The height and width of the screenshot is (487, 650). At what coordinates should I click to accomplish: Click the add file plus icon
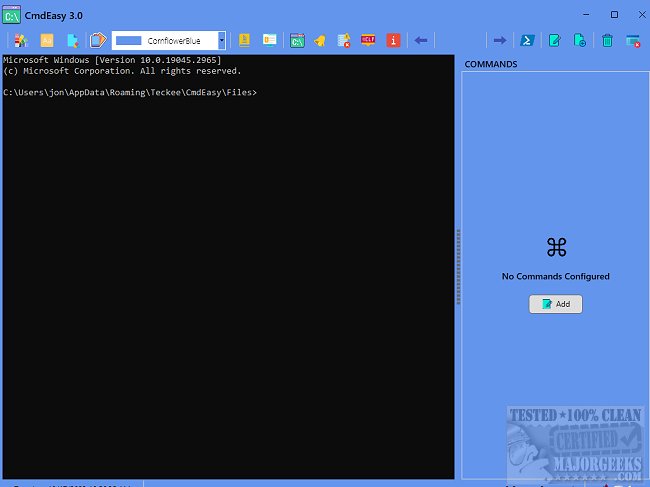tap(580, 41)
